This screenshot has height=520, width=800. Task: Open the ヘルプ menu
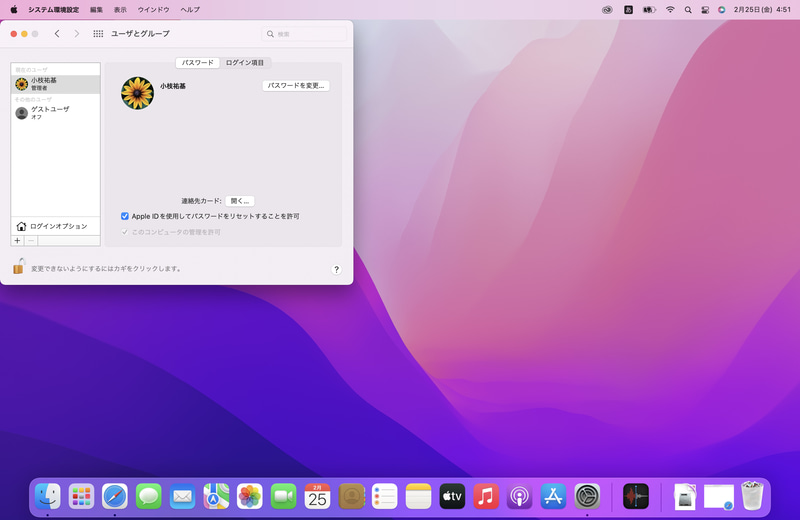[190, 10]
